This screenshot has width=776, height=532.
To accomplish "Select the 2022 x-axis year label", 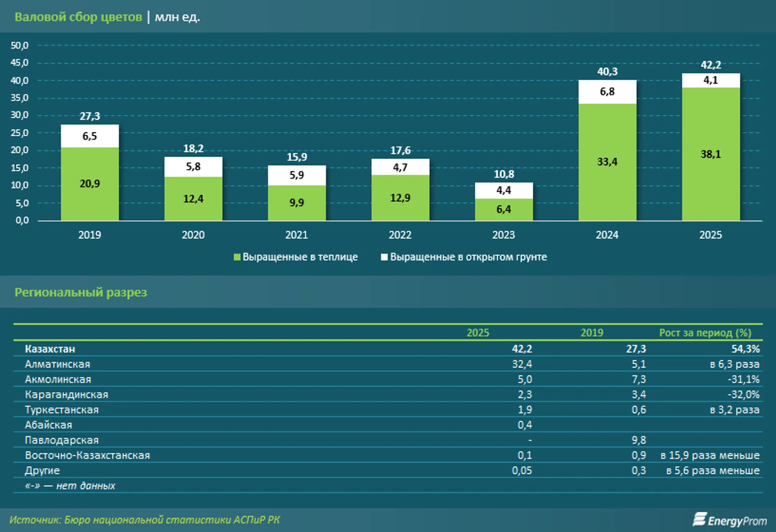I will (x=400, y=235).
